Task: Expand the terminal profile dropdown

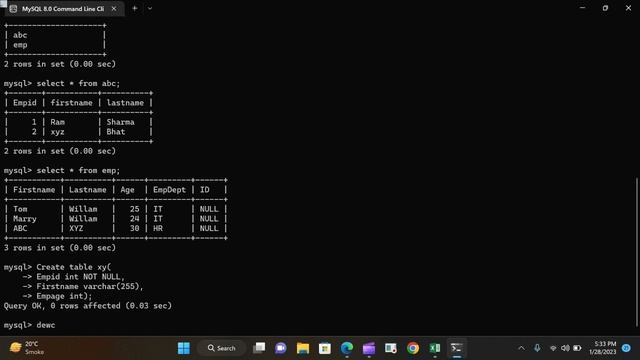Action: pyautogui.click(x=150, y=8)
